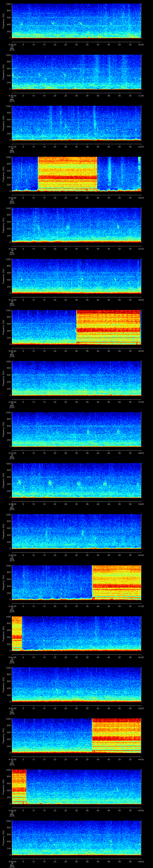
Task: Click the '9:32:00' start time label
Action: click(x=12, y=198)
